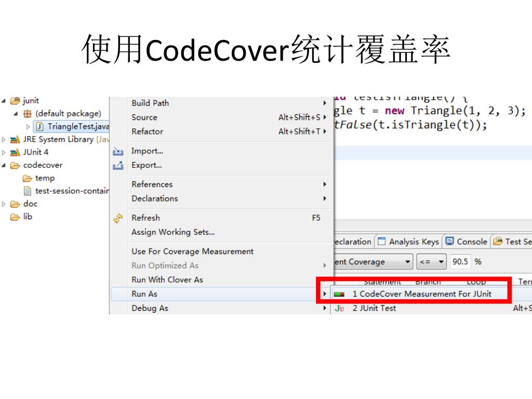Click the codecover folder icon
The image size is (532, 399).
[x=15, y=165]
